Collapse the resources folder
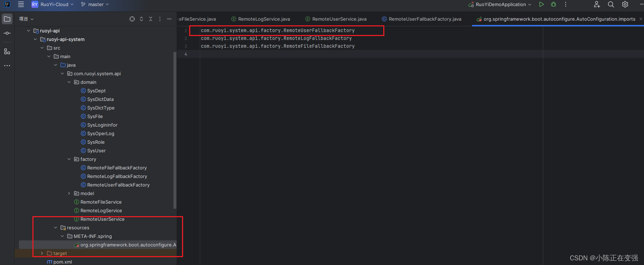The image size is (644, 265). [x=56, y=228]
